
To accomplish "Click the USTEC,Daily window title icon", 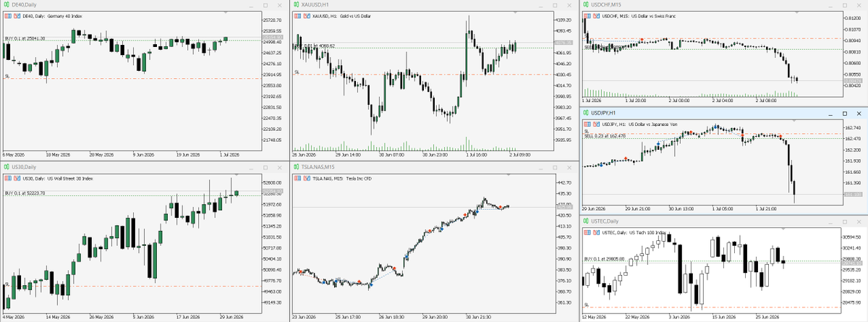I will click(586, 221).
